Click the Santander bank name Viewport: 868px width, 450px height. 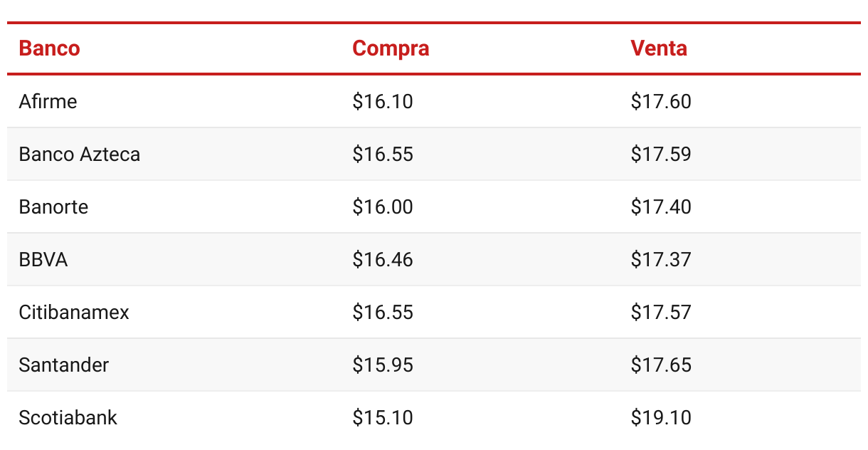[x=63, y=365]
